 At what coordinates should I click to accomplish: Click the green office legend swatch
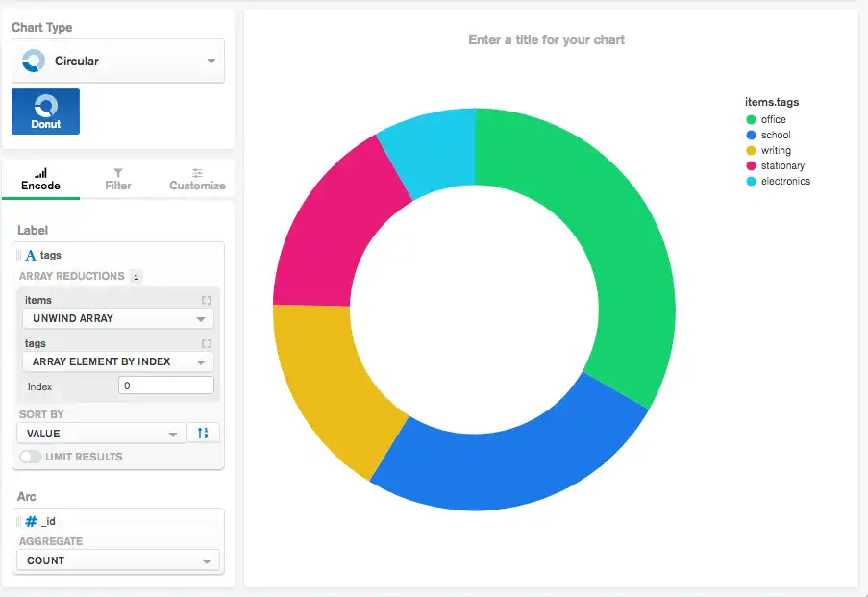point(751,120)
